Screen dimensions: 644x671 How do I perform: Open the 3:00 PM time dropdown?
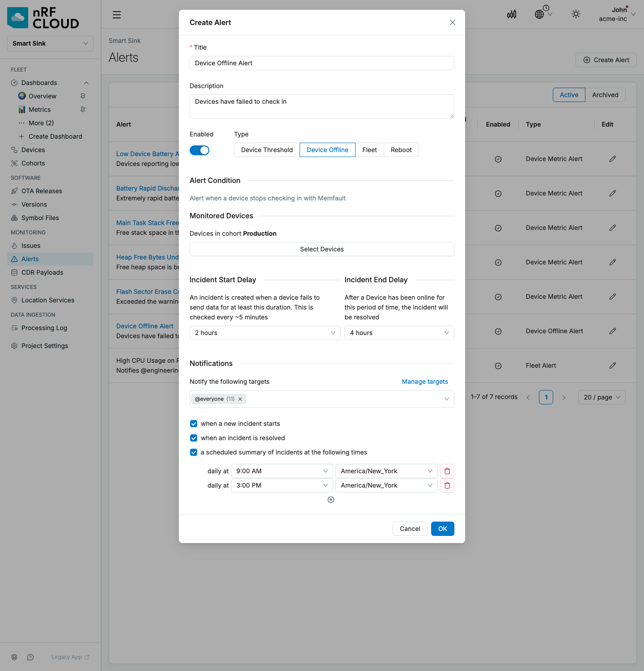[x=282, y=485]
